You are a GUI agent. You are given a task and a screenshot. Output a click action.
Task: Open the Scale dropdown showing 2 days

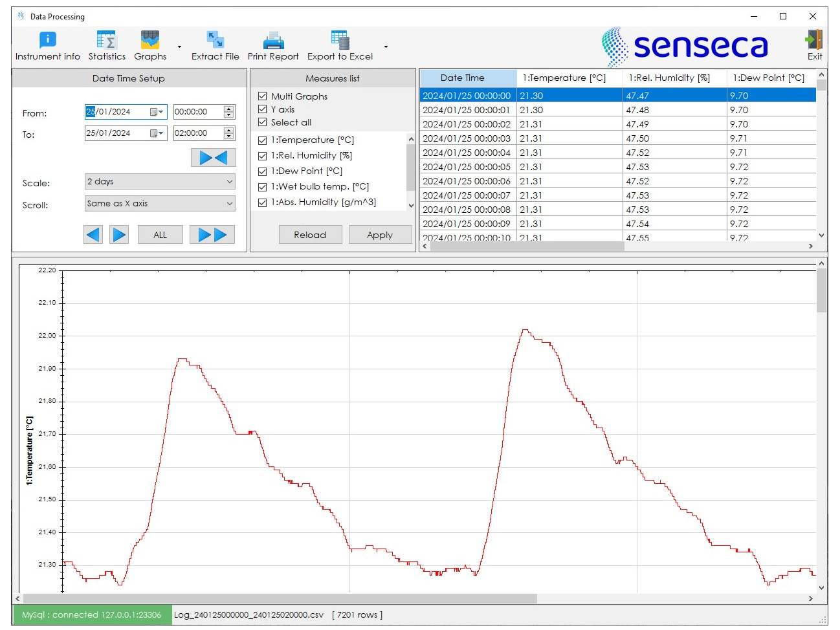coord(160,182)
